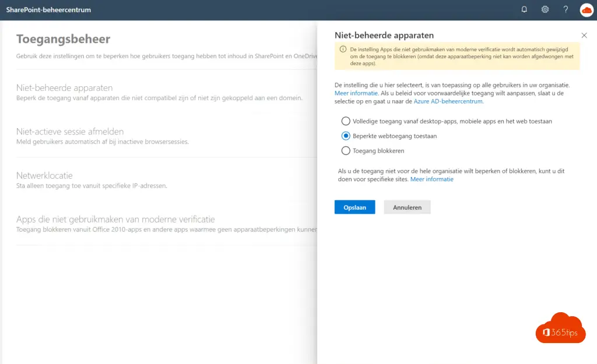597x364 pixels.
Task: Expand the Niet-beheerde apparaten setting
Action: [65, 88]
